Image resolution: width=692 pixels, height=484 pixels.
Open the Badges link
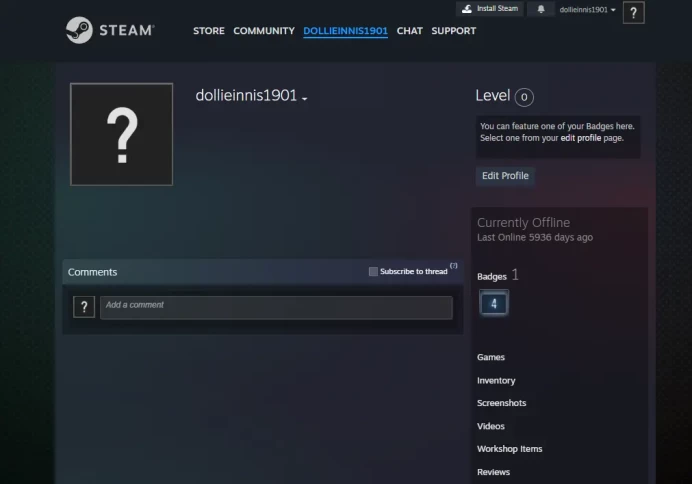tap(492, 277)
